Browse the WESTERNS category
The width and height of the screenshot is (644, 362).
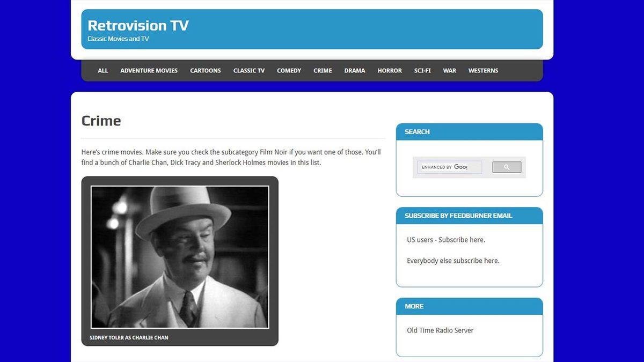click(483, 70)
